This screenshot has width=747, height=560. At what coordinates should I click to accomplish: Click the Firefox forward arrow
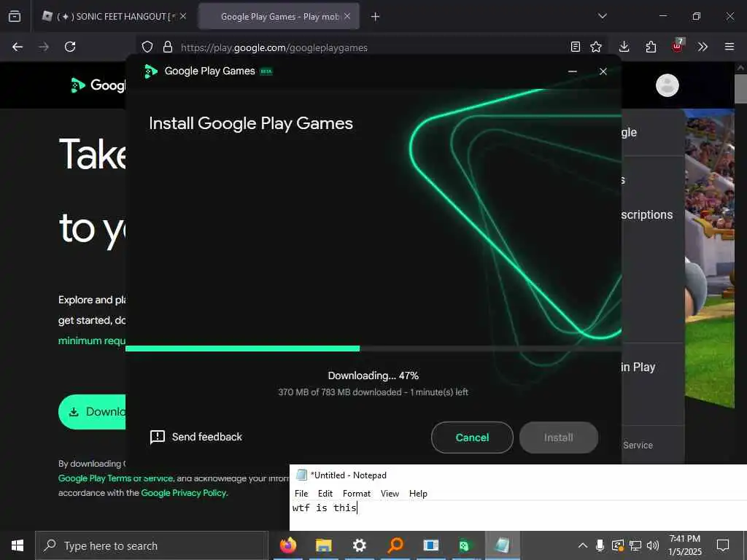pyautogui.click(x=44, y=47)
